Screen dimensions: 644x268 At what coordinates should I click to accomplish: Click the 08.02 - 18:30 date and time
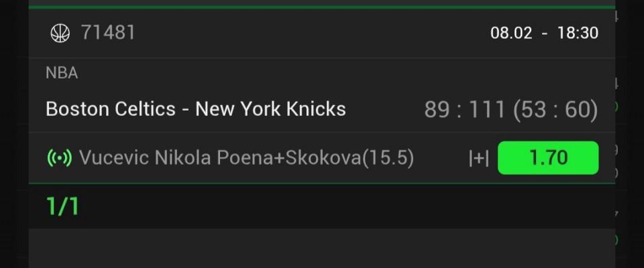[x=544, y=32]
